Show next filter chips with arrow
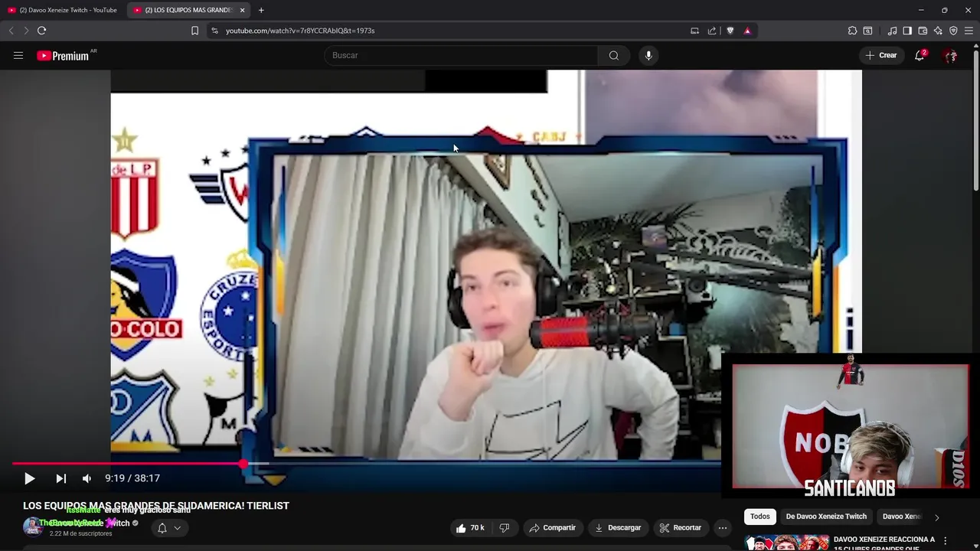This screenshot has height=551, width=980. coord(936,517)
